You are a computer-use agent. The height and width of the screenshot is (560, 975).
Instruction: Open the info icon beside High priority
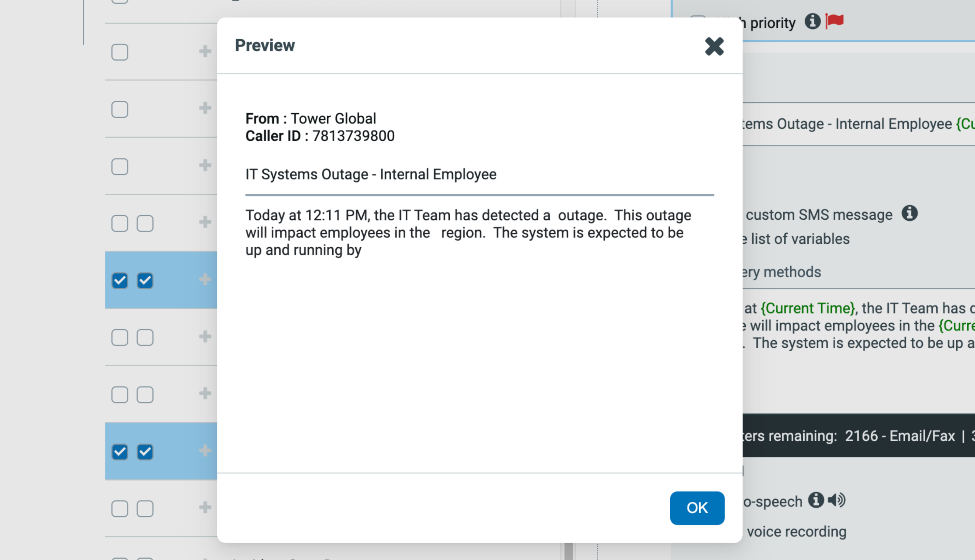pyautogui.click(x=812, y=21)
